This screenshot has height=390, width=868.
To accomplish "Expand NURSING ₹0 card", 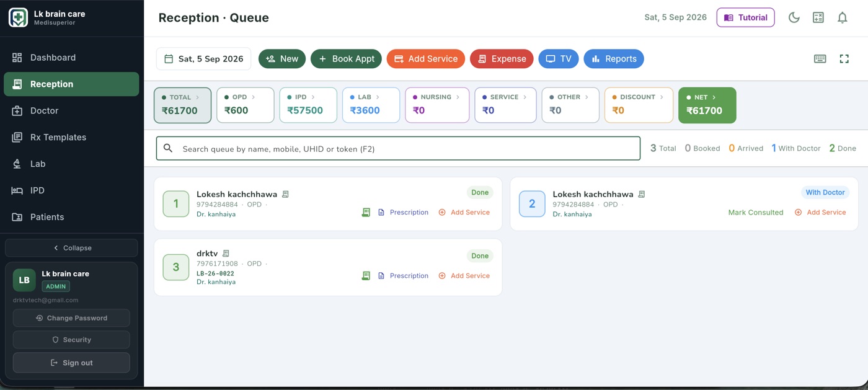I will point(437,105).
